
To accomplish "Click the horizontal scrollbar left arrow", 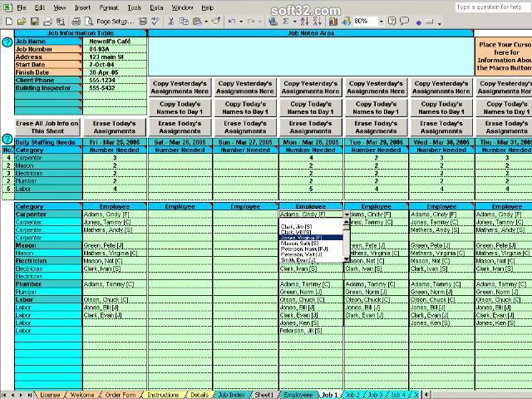I will point(426,395).
